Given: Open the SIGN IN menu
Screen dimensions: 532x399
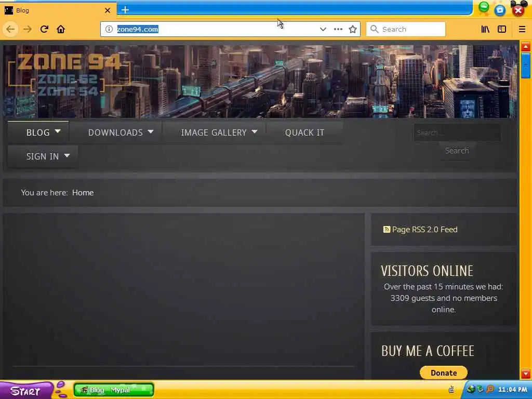Looking at the screenshot, I should (43, 156).
